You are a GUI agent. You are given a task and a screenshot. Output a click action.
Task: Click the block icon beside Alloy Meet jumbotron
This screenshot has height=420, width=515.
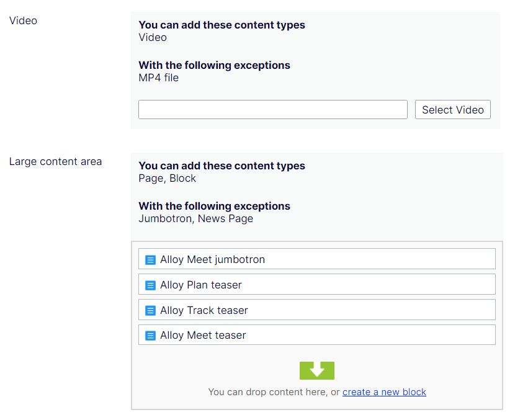pyautogui.click(x=150, y=260)
